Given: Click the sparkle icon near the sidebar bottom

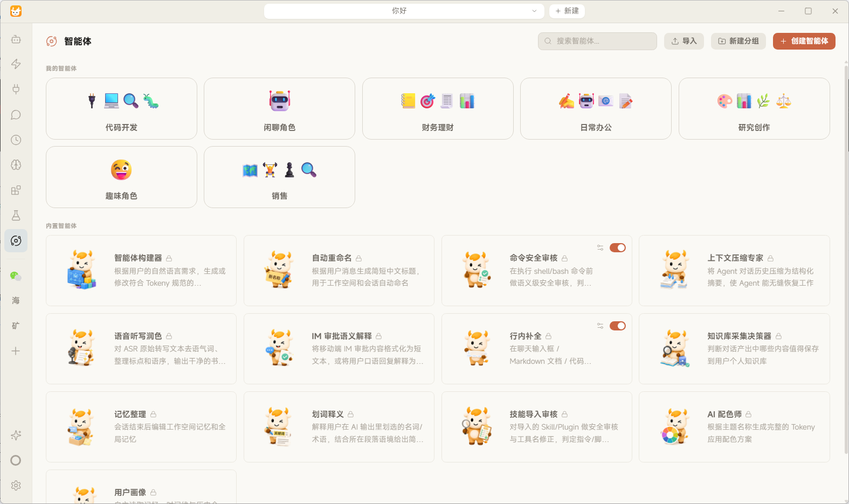Looking at the screenshot, I should pos(16,435).
